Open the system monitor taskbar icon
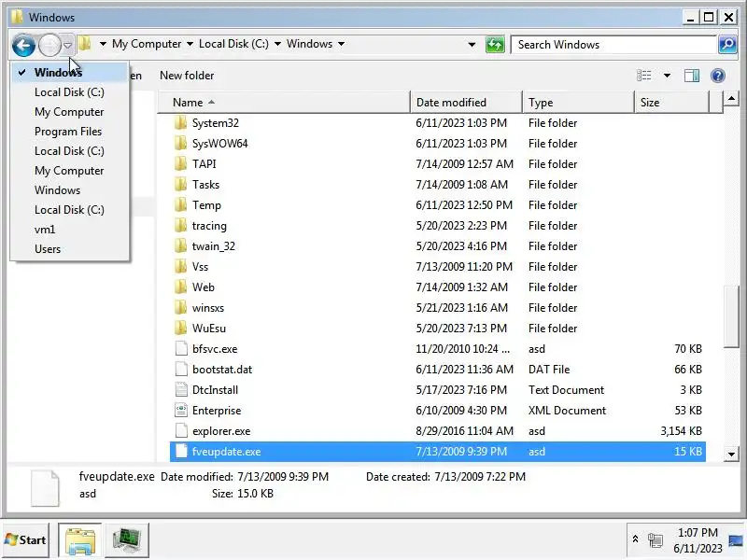747x560 pixels. [127, 540]
